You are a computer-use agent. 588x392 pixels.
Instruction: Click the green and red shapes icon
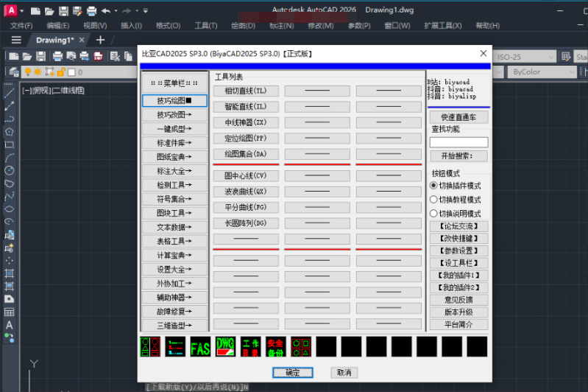150,346
